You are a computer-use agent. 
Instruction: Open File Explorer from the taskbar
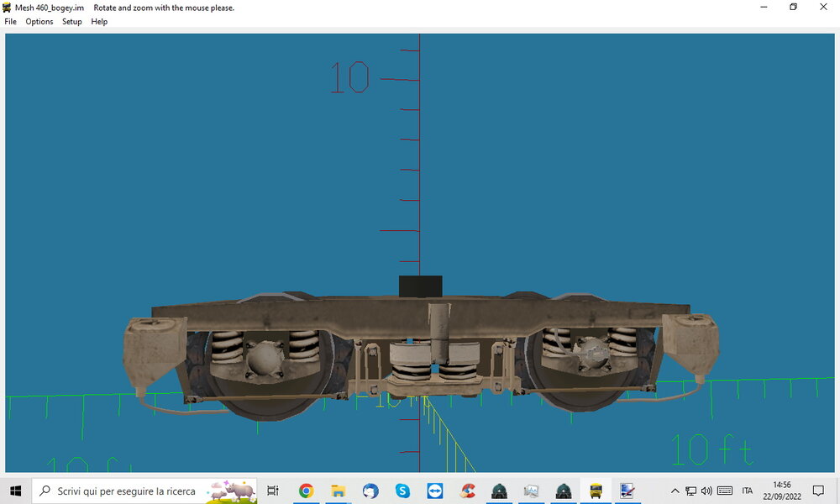click(338, 491)
